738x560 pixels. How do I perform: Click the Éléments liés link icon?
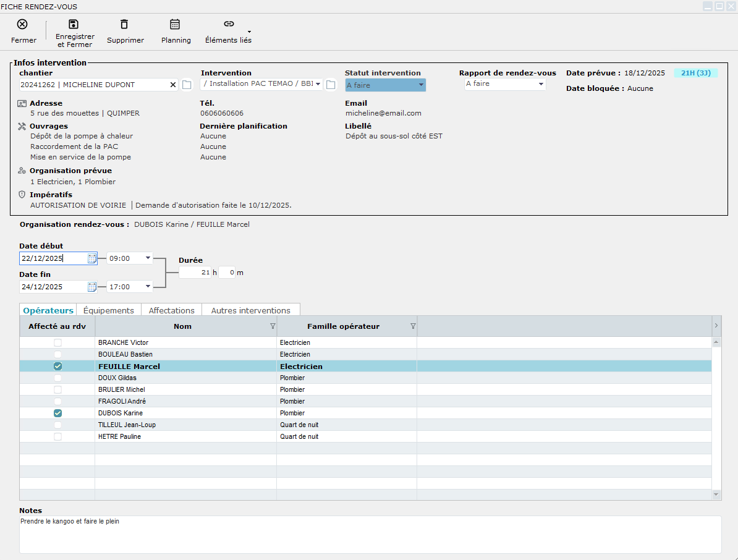pyautogui.click(x=229, y=24)
